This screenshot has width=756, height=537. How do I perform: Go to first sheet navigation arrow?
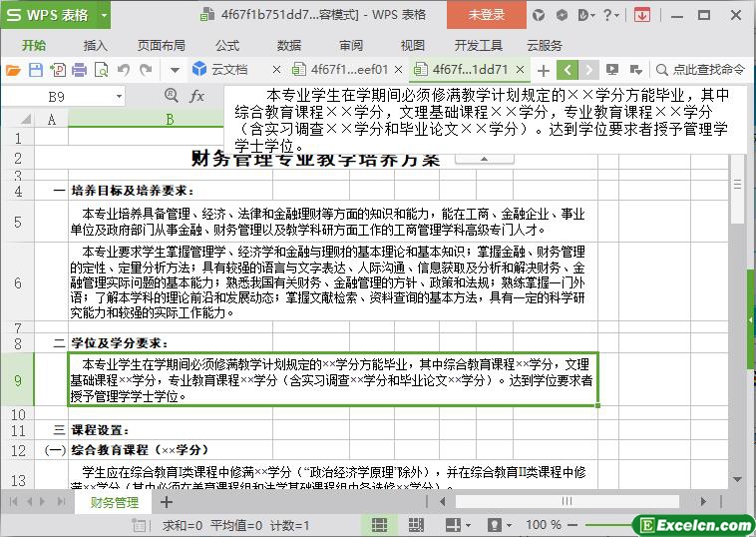14,502
